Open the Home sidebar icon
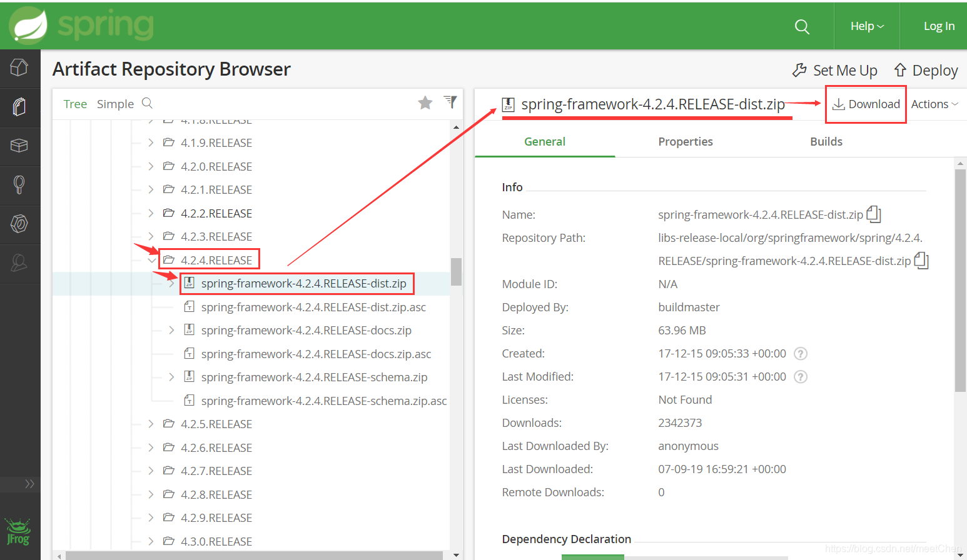967x560 pixels. tap(19, 67)
